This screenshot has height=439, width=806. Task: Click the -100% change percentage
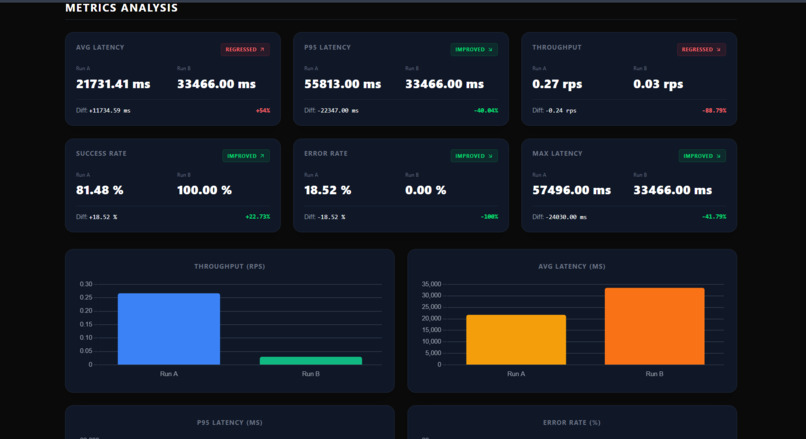[x=489, y=217]
